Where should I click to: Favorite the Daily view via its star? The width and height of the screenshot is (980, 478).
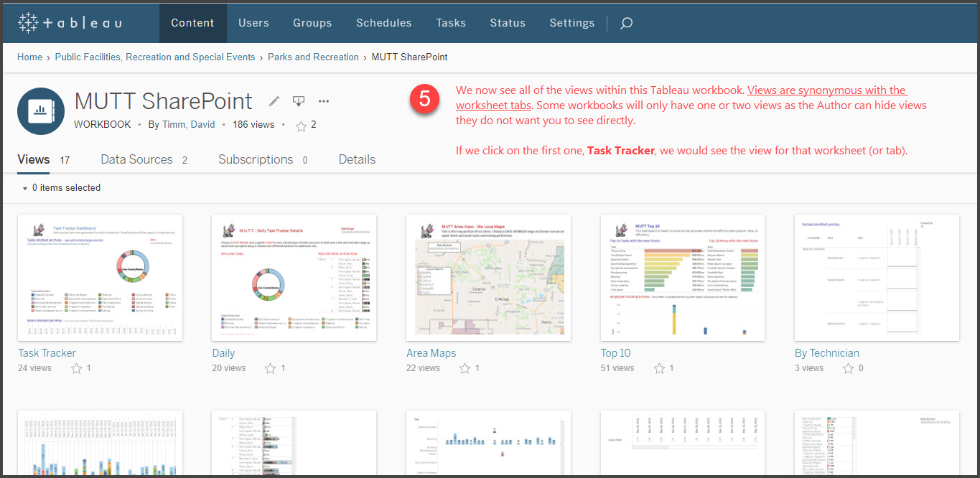tap(271, 368)
